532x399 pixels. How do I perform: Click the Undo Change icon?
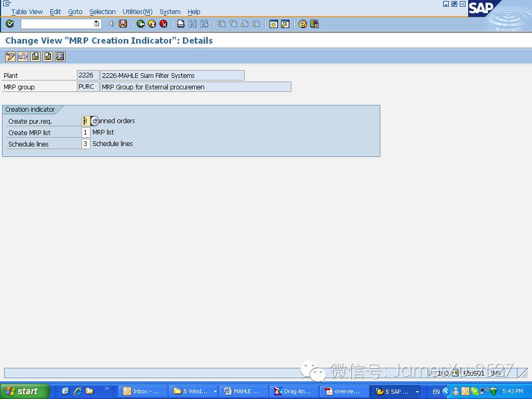coord(23,56)
